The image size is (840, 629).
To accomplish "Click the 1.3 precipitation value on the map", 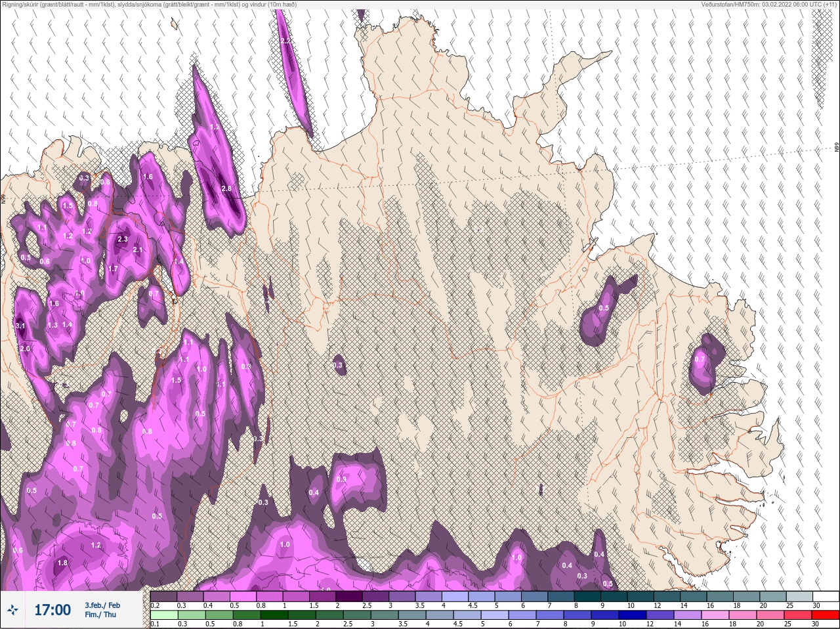I will coord(52,325).
